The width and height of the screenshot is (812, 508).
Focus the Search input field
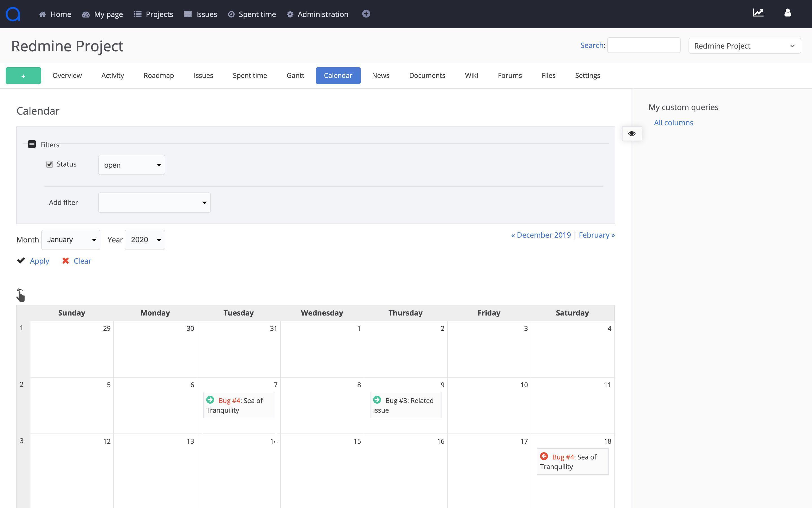[x=644, y=45]
